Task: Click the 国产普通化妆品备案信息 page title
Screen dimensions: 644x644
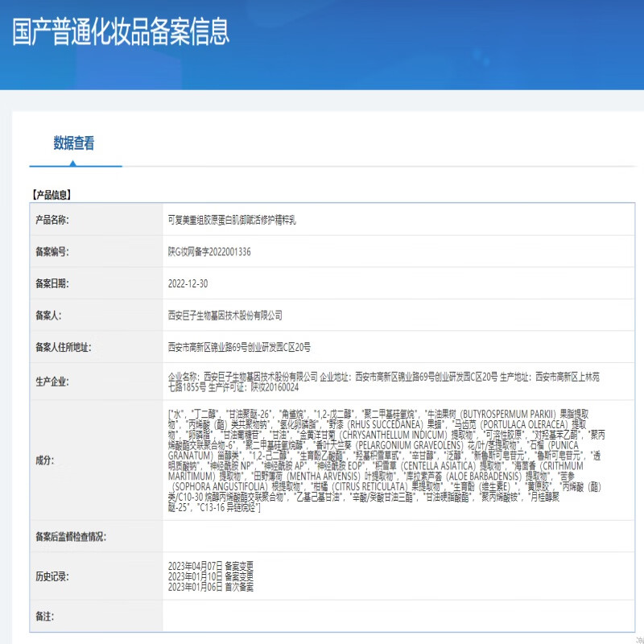Action: 121,31
